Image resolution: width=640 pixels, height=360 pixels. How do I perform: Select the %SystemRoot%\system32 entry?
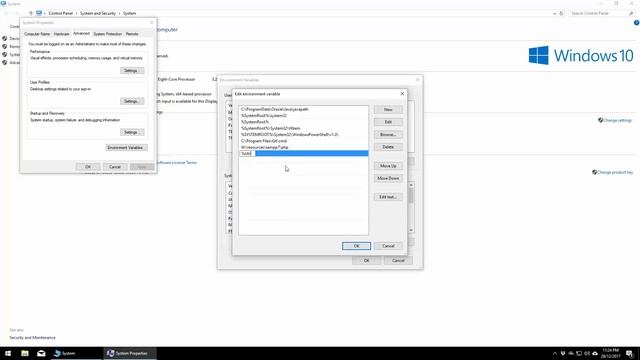coord(303,116)
